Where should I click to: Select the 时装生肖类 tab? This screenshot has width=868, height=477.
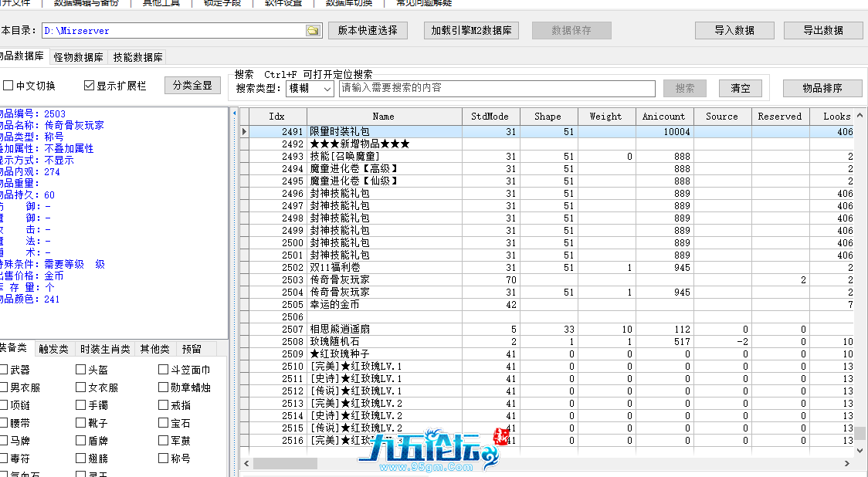105,349
